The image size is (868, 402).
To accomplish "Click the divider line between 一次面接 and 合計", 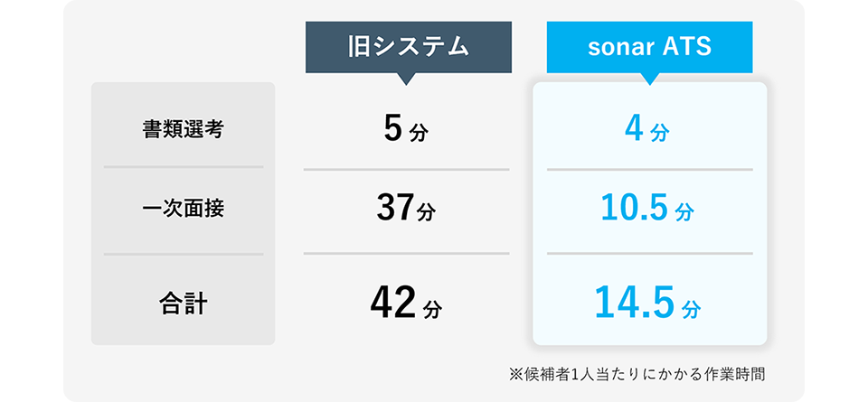I will [x=183, y=254].
